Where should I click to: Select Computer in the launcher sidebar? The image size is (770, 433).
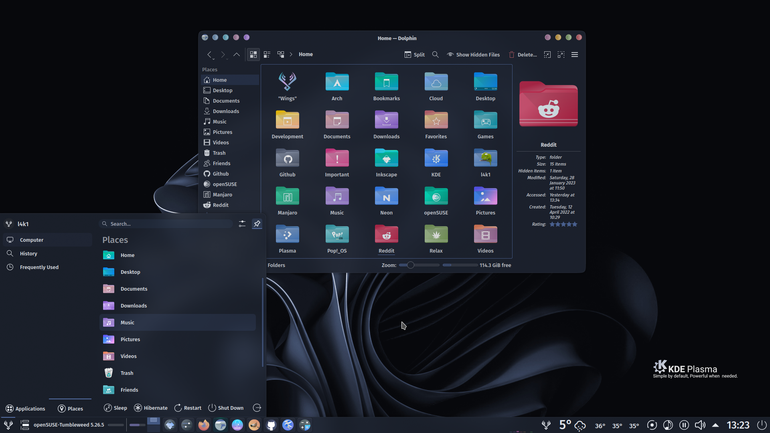coord(48,240)
